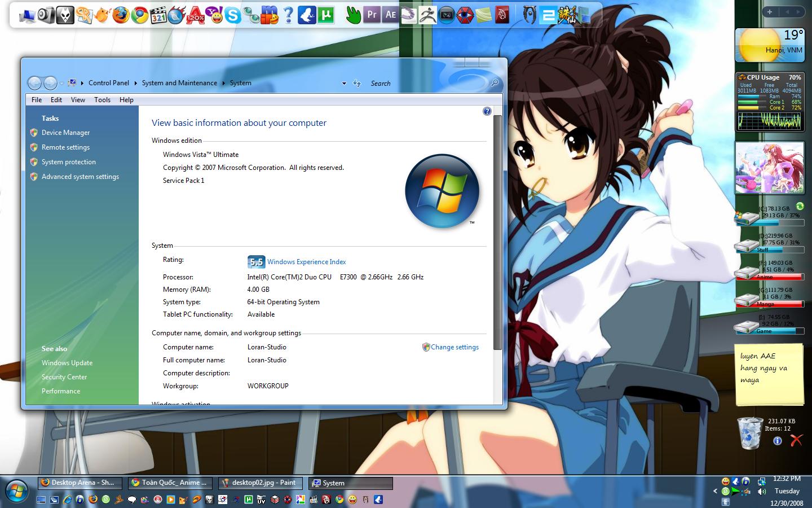Open the Help menu
The height and width of the screenshot is (508, 812).
pos(126,100)
